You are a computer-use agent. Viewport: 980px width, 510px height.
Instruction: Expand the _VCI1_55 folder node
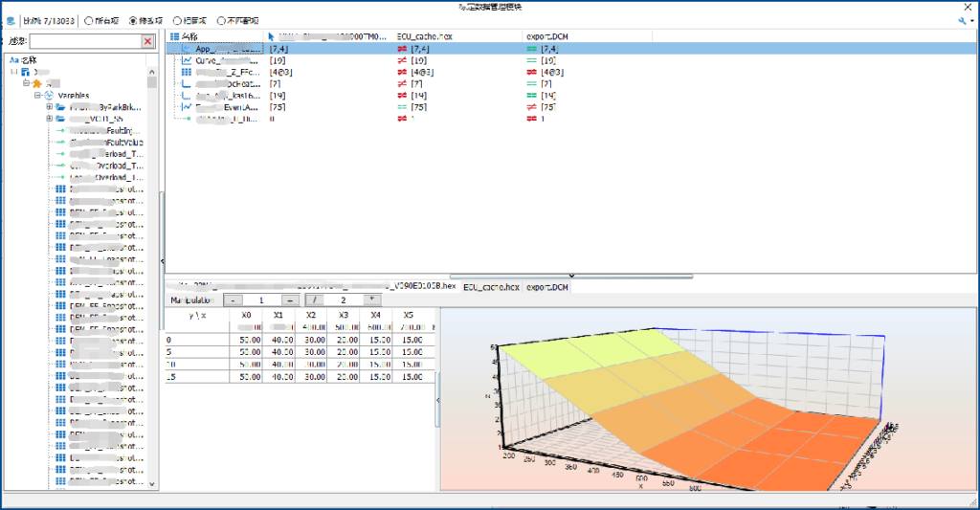point(49,119)
